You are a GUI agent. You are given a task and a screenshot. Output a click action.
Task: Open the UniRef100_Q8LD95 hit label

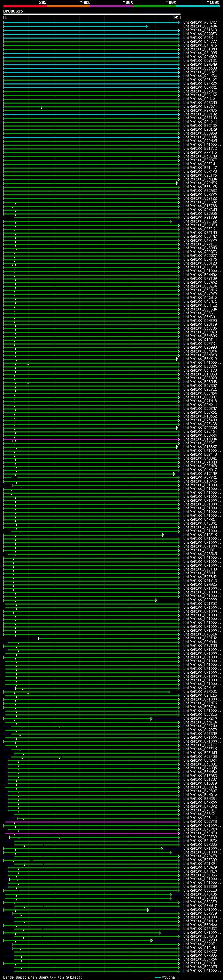(200, 53)
